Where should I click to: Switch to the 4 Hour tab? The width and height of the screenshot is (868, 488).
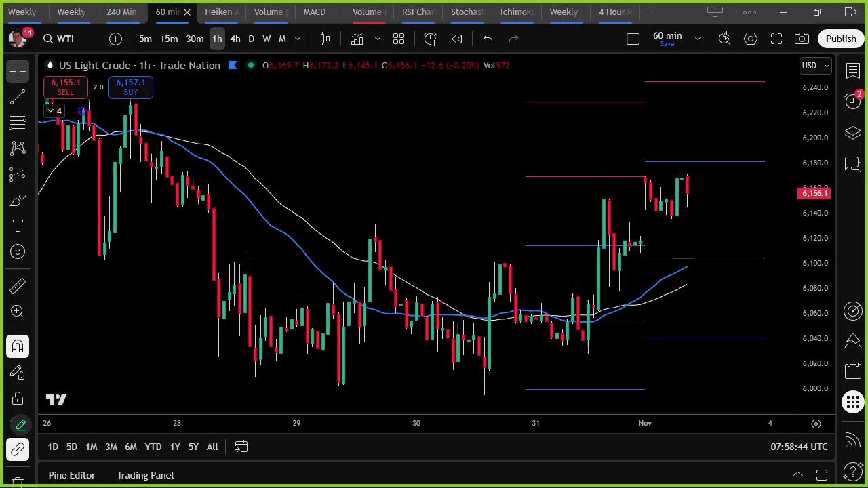click(x=615, y=12)
